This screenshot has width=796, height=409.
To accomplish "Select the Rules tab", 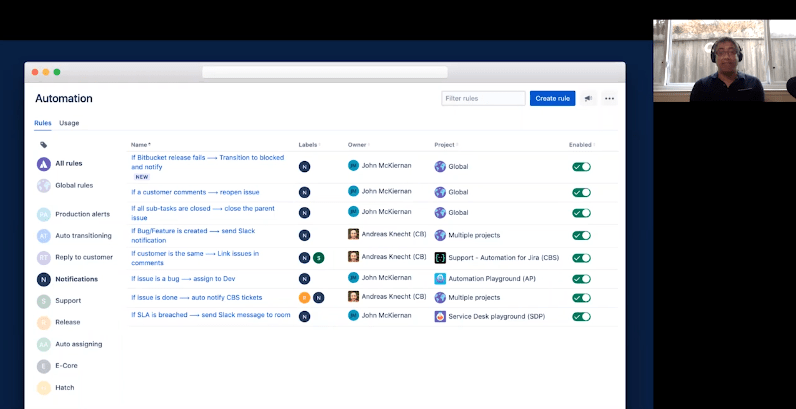I will pyautogui.click(x=43, y=123).
